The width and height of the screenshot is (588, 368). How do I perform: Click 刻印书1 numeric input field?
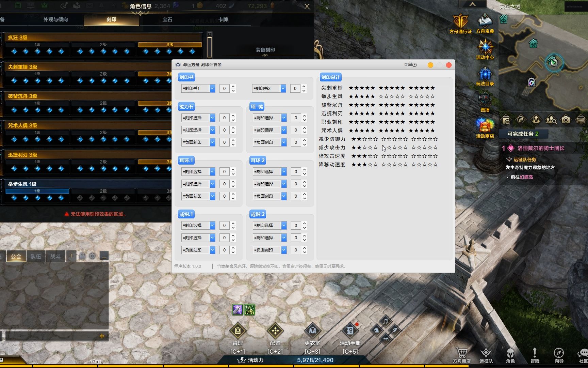pos(224,89)
